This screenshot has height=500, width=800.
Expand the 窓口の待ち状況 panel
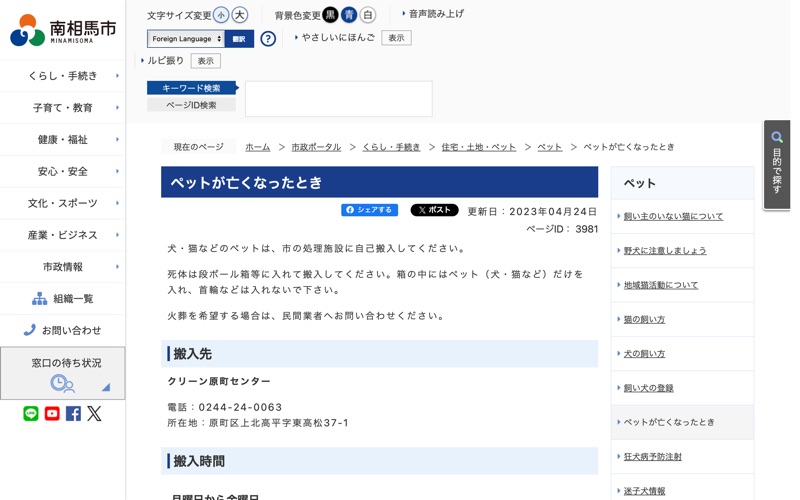(x=63, y=373)
